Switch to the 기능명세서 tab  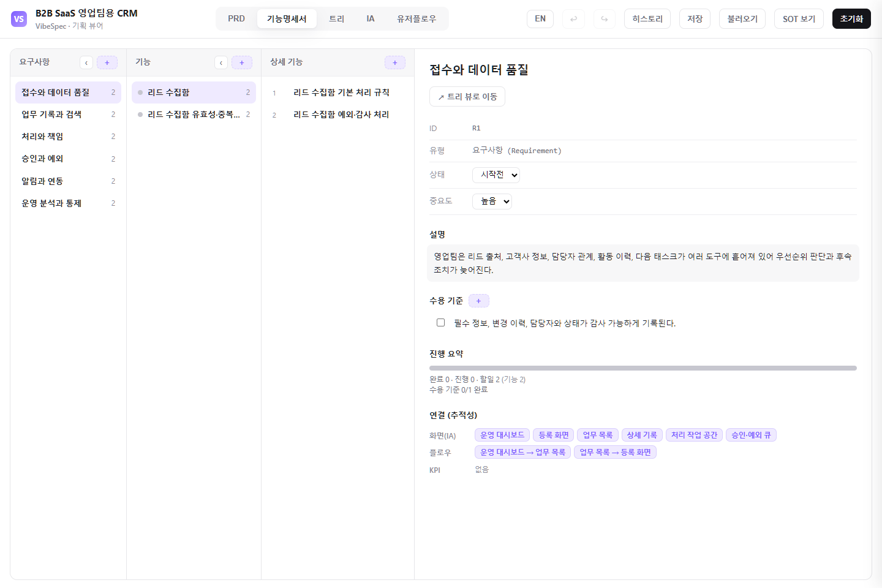(287, 19)
